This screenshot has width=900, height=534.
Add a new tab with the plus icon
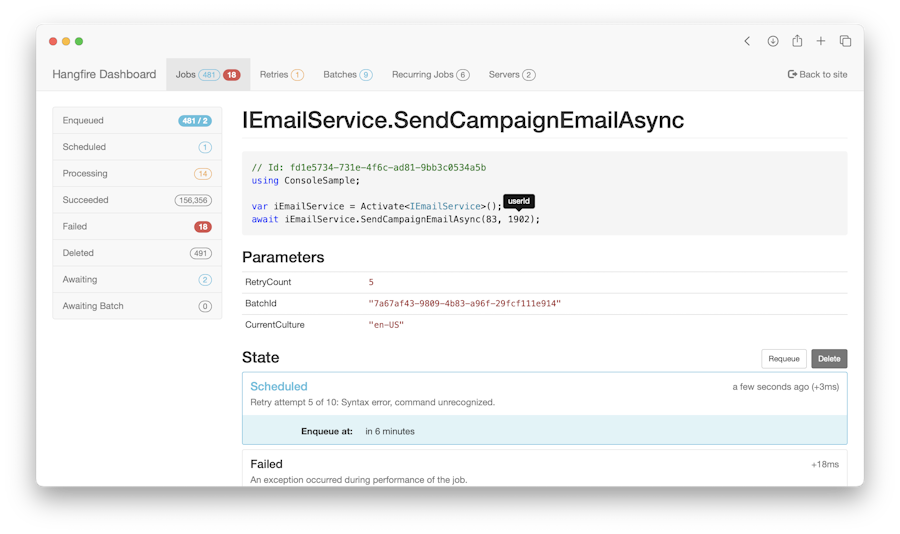pos(821,41)
